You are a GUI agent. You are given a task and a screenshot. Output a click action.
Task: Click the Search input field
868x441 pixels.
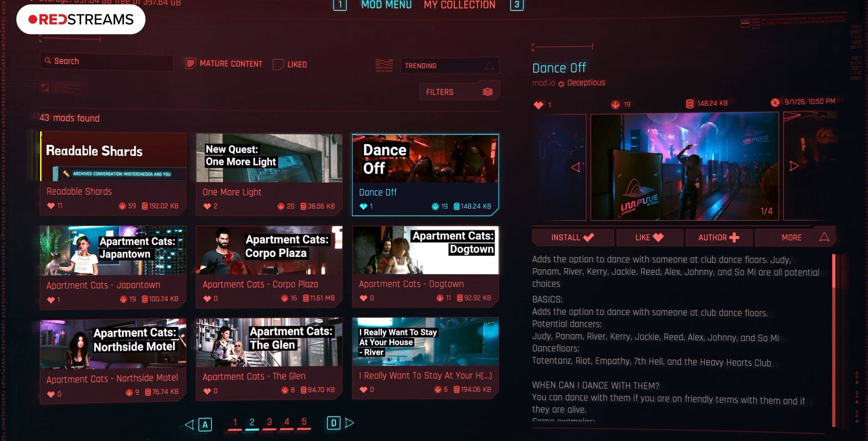(106, 61)
